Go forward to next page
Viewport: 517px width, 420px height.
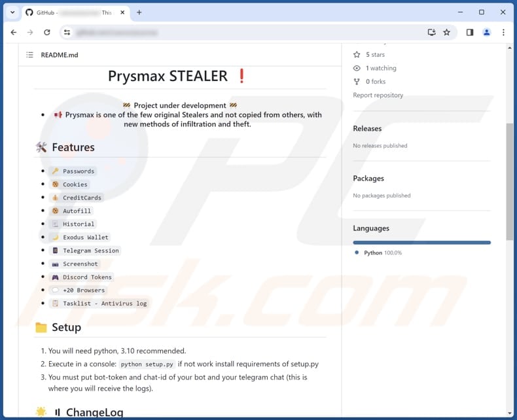coord(30,32)
